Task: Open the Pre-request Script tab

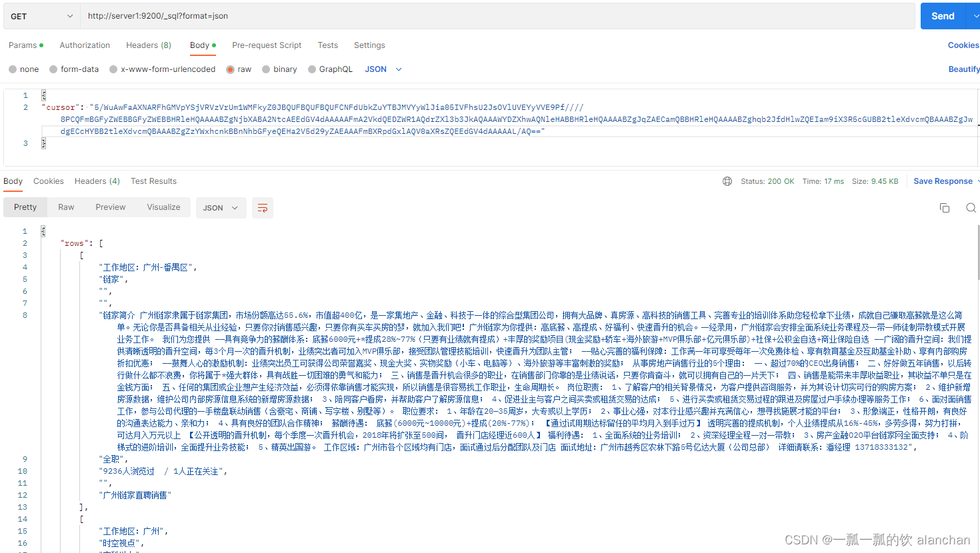Action: (267, 45)
